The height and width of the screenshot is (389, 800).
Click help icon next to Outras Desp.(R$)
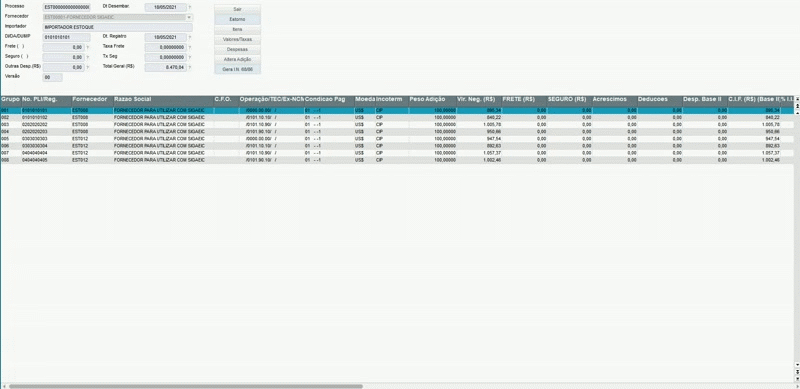[88, 67]
